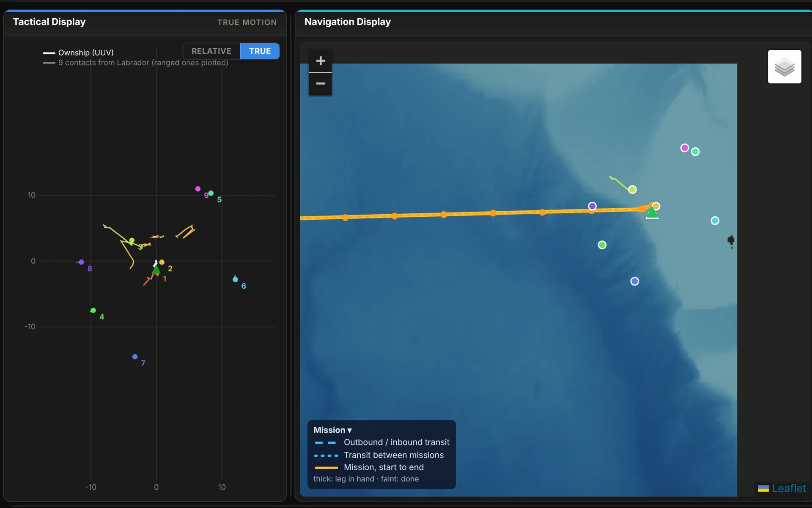Select contact 6 in tactical plot
This screenshot has width=812, height=508.
[235, 279]
